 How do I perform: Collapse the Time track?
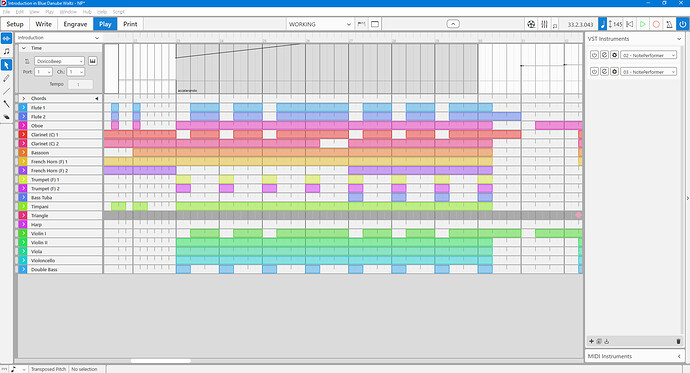click(x=24, y=48)
